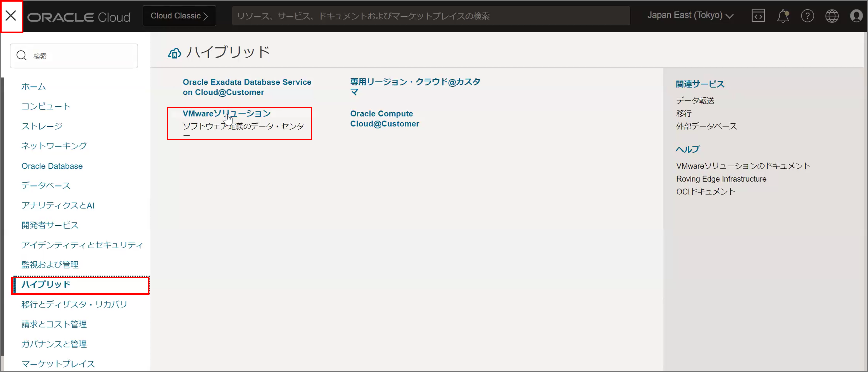Select コンピュート in the navigation menu
The height and width of the screenshot is (372, 868).
[x=46, y=106]
